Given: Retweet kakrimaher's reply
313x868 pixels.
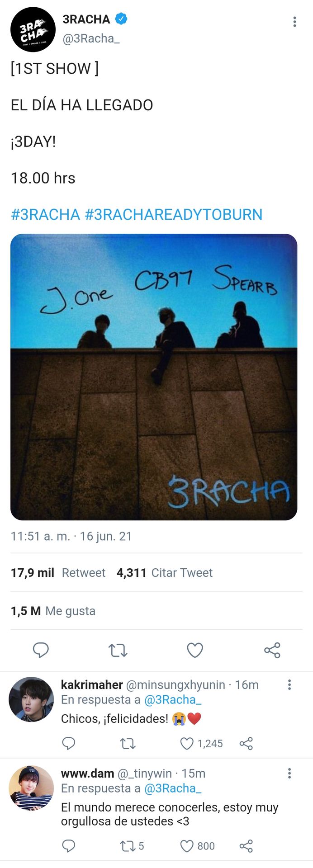Looking at the screenshot, I should point(128,744).
